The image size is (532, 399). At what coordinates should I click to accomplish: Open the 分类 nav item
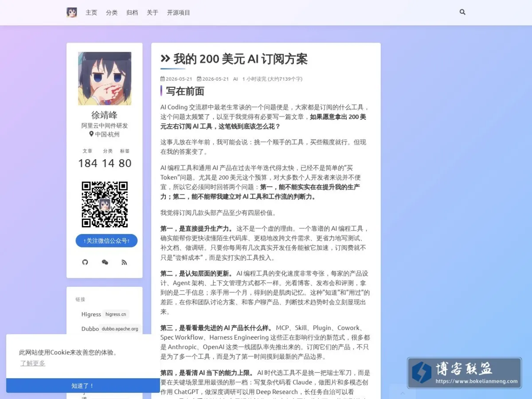click(x=112, y=12)
